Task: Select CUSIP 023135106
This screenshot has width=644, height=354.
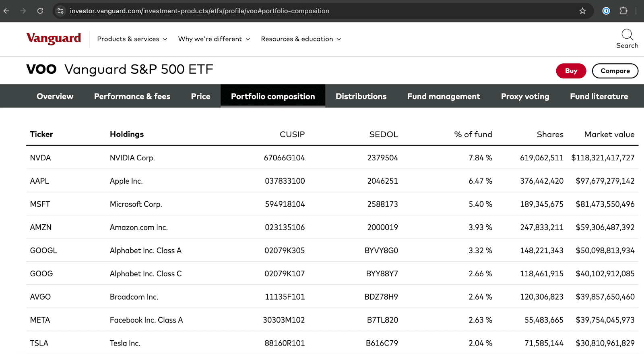Action: (x=285, y=227)
